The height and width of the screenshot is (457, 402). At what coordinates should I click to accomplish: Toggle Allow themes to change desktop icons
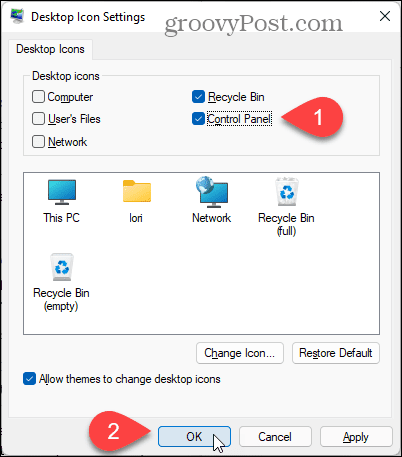click(x=29, y=379)
